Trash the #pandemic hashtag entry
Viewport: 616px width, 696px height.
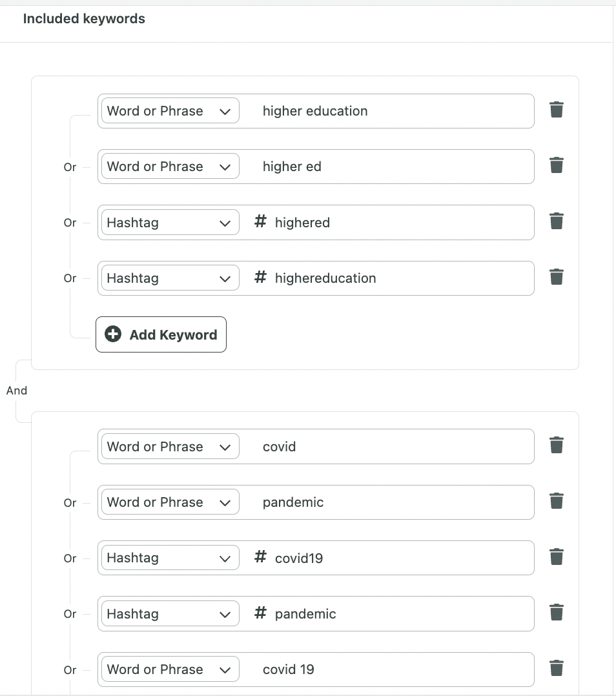tap(556, 613)
